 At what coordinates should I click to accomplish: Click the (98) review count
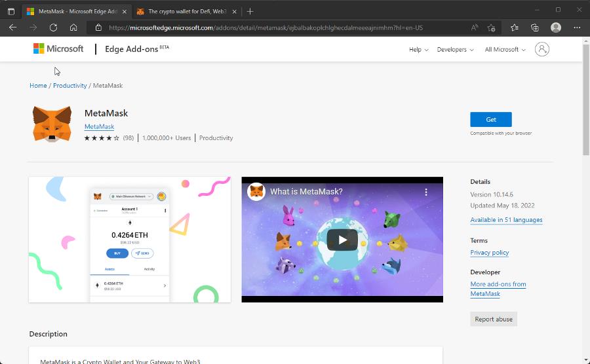pos(128,138)
